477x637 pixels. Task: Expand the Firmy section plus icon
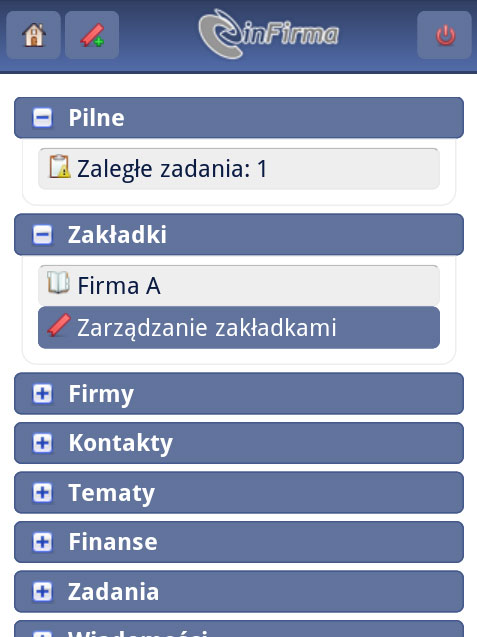click(x=42, y=393)
